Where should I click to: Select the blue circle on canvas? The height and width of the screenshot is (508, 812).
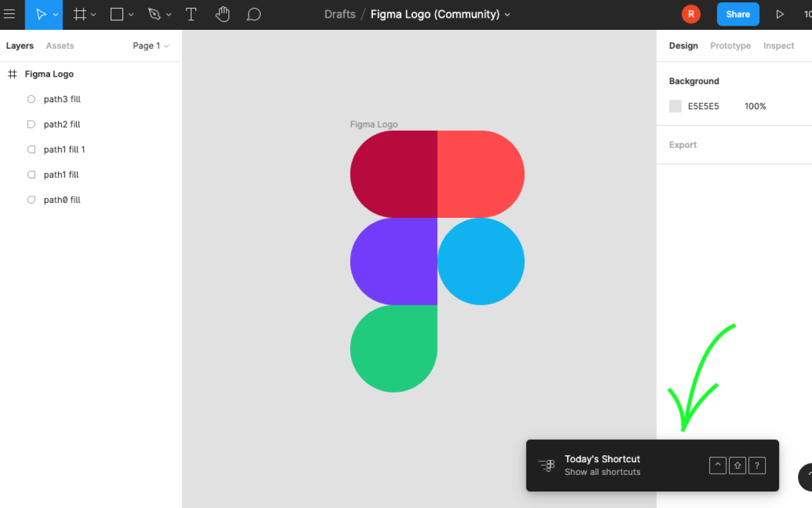[x=481, y=262]
